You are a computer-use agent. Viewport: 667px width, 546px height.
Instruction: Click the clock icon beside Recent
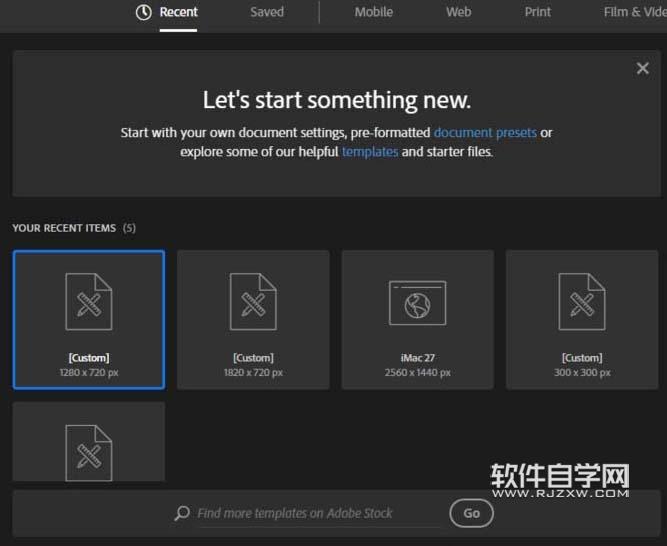(x=144, y=12)
